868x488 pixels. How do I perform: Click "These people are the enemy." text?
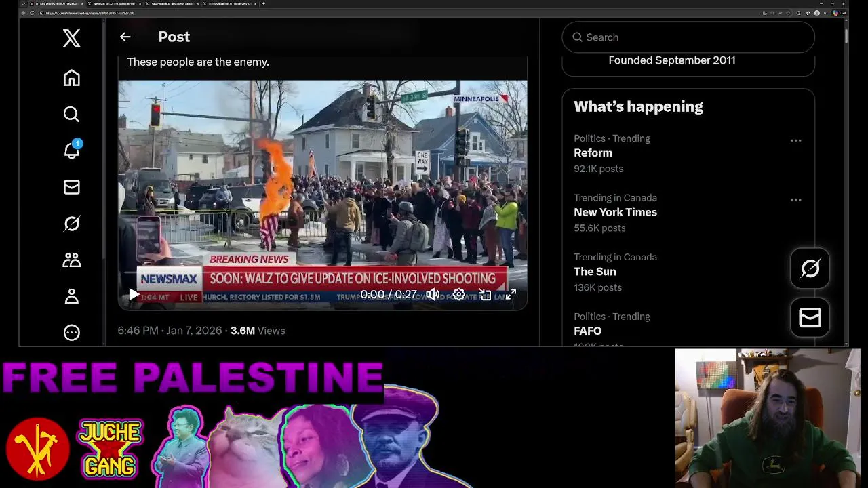click(198, 62)
